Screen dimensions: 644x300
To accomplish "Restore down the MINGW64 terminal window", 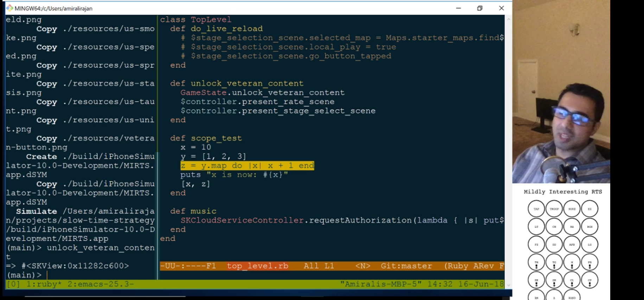I will [480, 8].
